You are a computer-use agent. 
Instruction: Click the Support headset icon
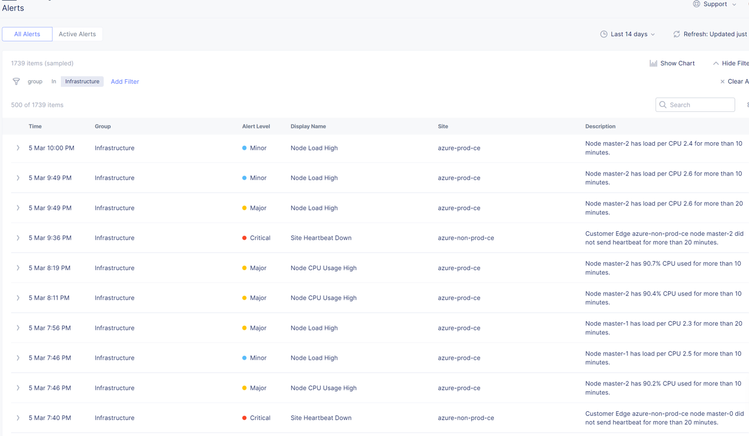coord(697,4)
